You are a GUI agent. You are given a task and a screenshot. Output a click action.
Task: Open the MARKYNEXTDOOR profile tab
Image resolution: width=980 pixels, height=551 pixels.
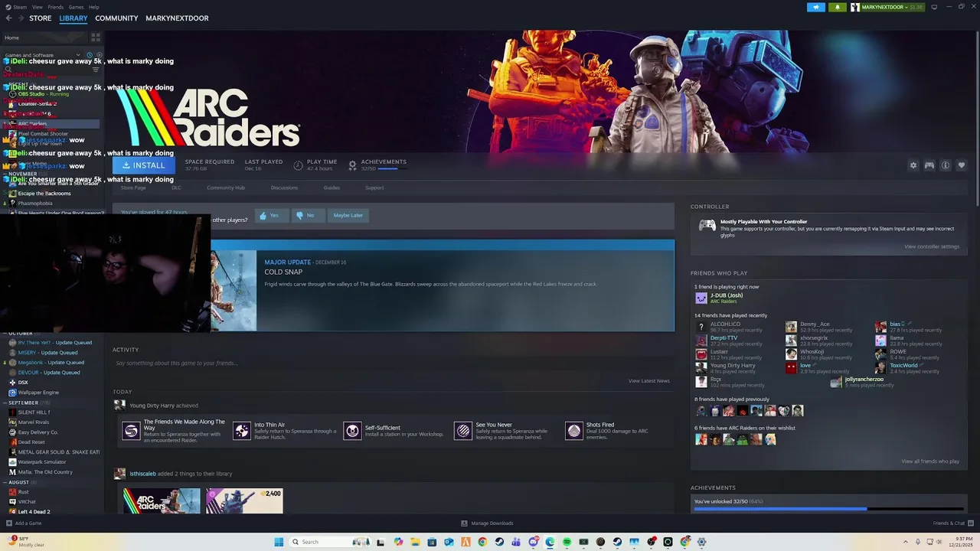point(177,18)
